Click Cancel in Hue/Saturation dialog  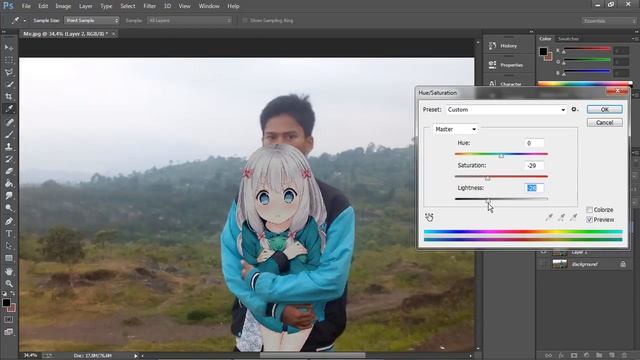tap(604, 122)
